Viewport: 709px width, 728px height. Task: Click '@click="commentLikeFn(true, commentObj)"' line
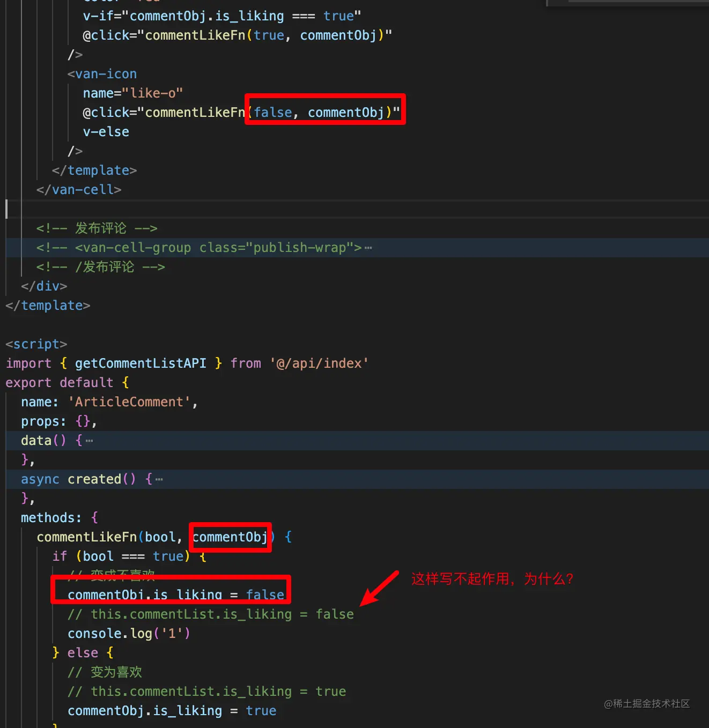(x=238, y=35)
